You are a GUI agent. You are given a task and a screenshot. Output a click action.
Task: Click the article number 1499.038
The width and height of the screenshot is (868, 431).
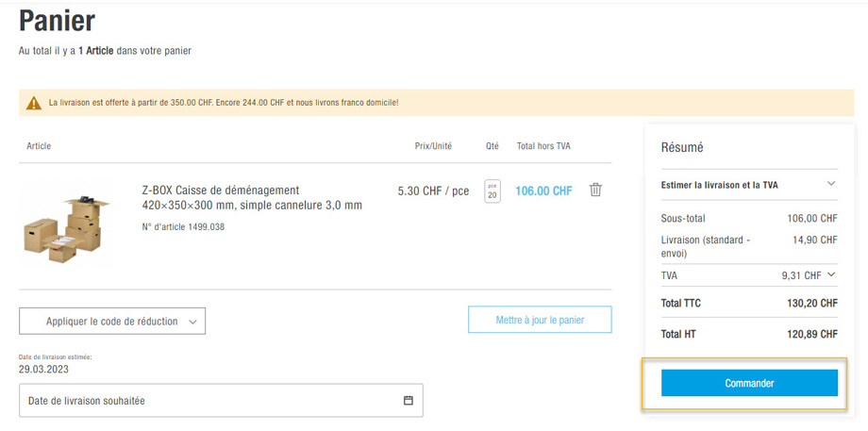pyautogui.click(x=183, y=226)
